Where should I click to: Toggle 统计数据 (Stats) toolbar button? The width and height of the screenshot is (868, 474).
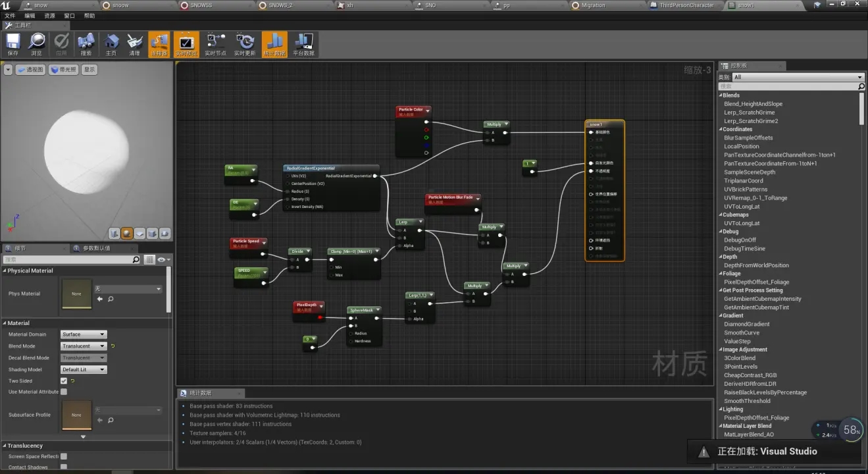click(274, 43)
